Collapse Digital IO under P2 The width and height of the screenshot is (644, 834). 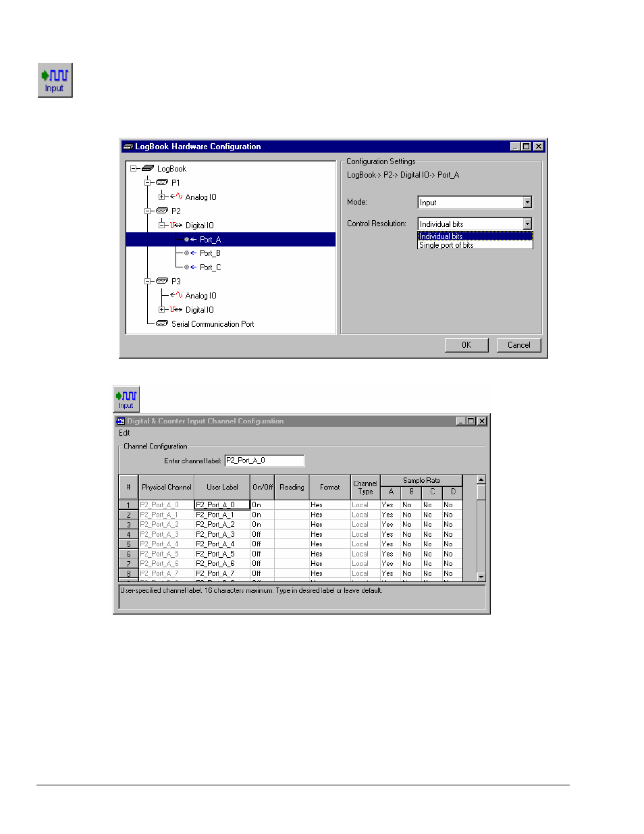click(x=162, y=225)
